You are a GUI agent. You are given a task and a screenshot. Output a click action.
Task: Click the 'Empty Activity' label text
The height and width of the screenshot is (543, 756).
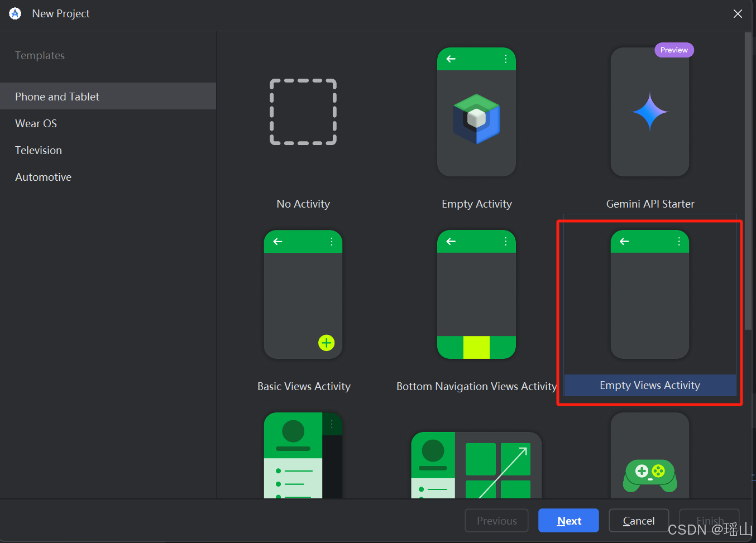coord(476,204)
